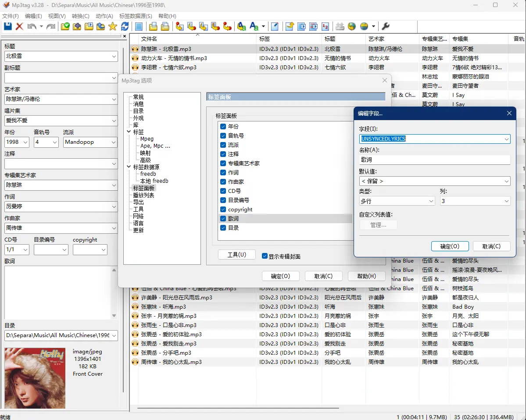Disable the 显示专辑封面 checkbox
Image resolution: width=526 pixels, height=420 pixels.
tap(265, 256)
